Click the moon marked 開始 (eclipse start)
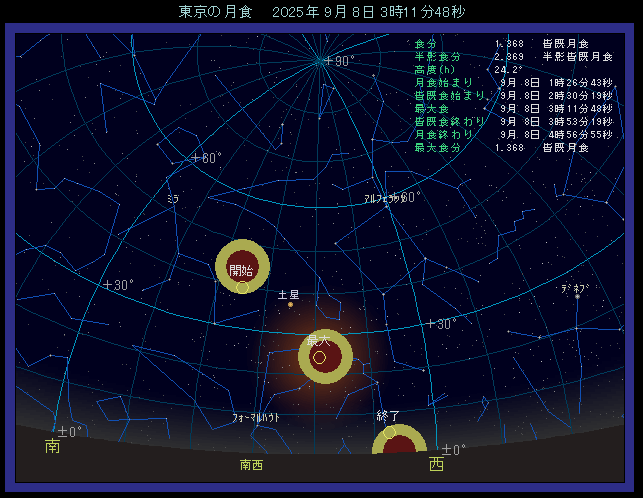This screenshot has height=498, width=643. pyautogui.click(x=242, y=267)
